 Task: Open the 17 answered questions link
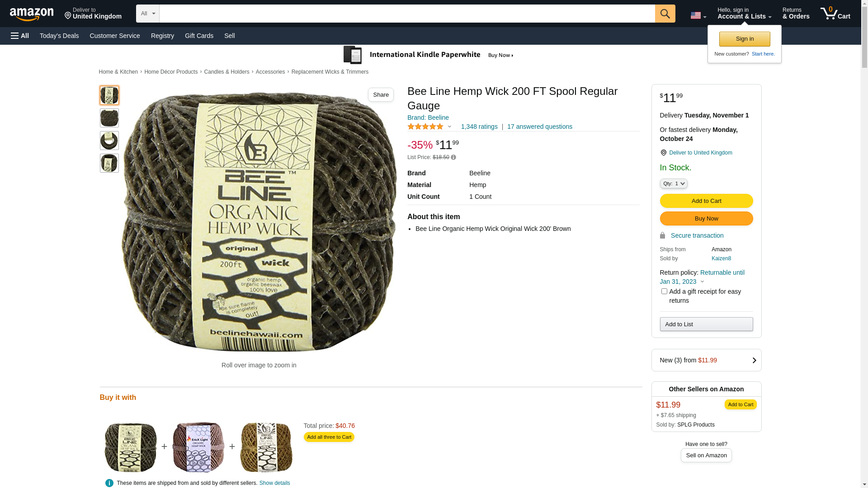click(539, 127)
